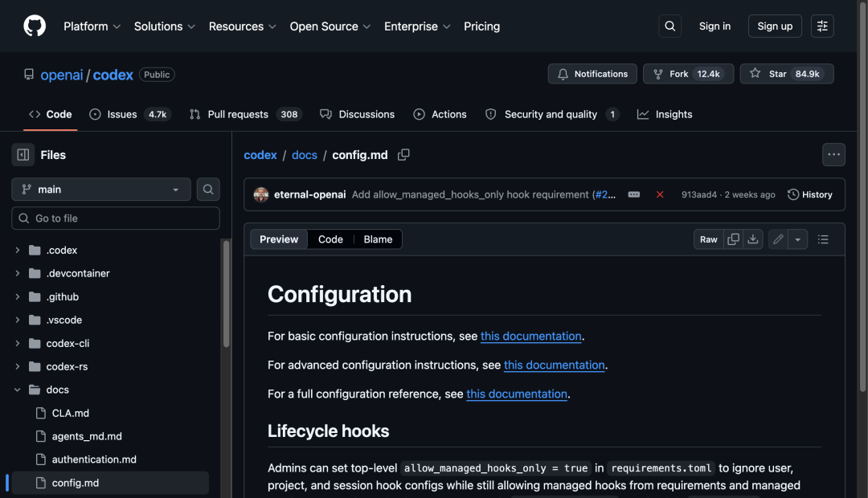Expand commit message ellipsis icon
Viewport: 868px width, 498px height.
tap(634, 194)
